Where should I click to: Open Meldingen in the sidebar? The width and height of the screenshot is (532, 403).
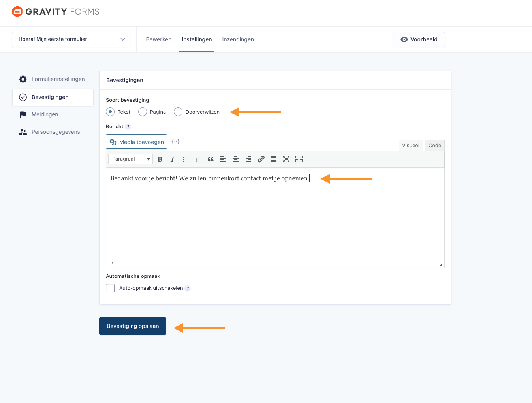click(x=45, y=114)
